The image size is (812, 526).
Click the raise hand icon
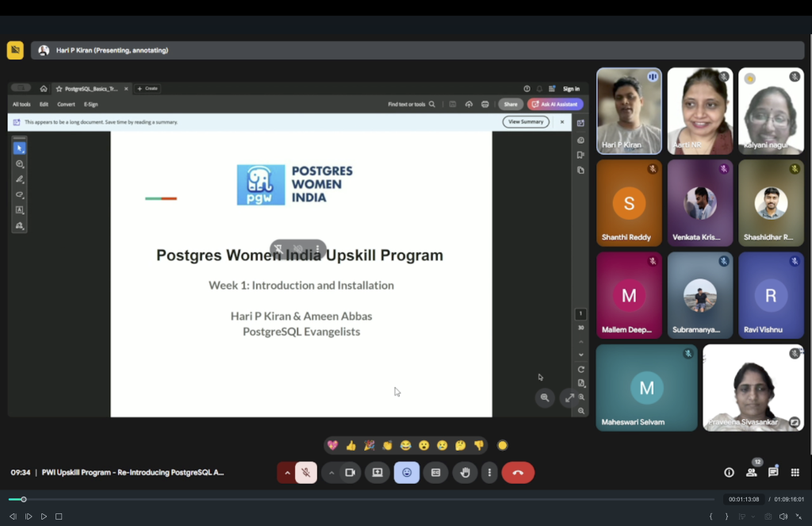[465, 473]
